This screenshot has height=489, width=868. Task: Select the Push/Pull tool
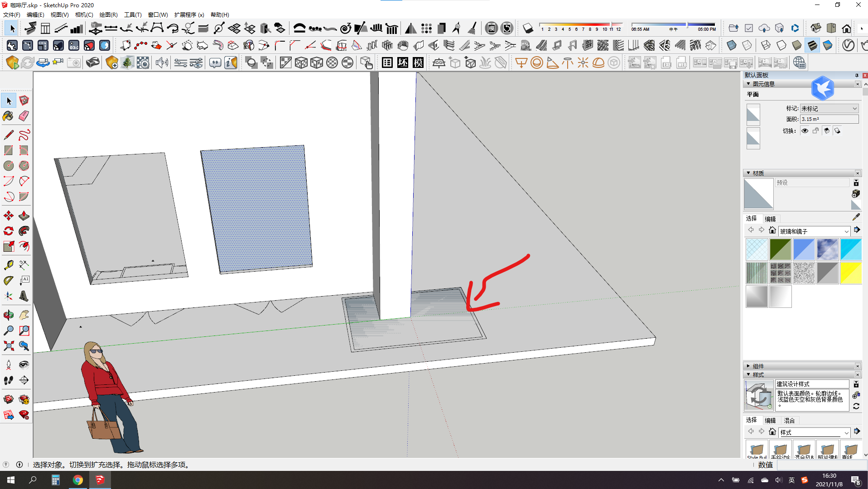pyautogui.click(x=24, y=216)
